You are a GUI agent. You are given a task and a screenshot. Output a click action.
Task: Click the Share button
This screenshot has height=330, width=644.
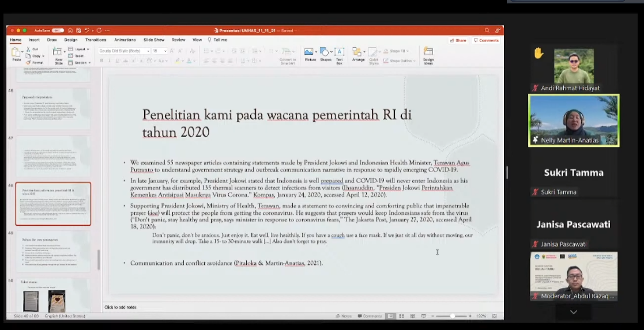point(458,40)
